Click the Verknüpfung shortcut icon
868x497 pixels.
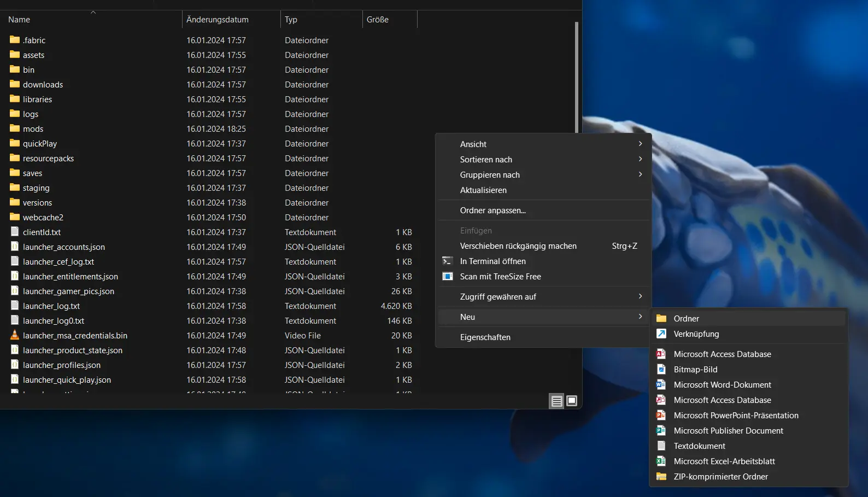[x=661, y=334]
